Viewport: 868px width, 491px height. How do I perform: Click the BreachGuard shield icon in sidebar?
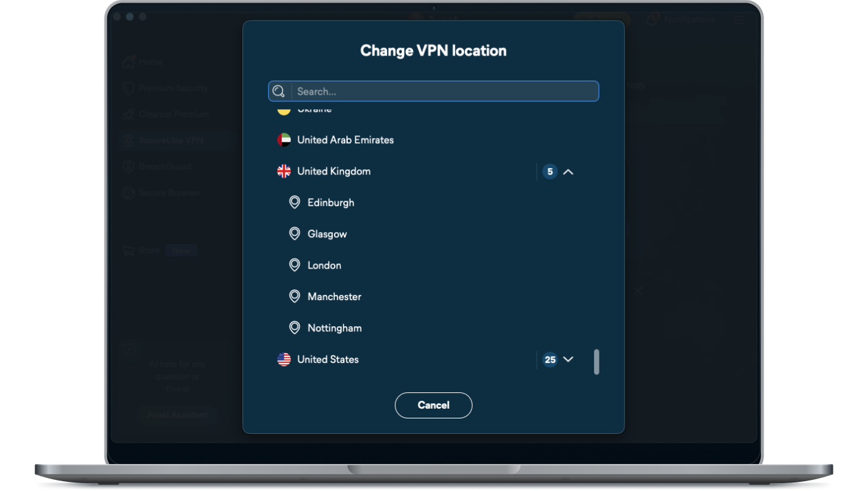(129, 167)
